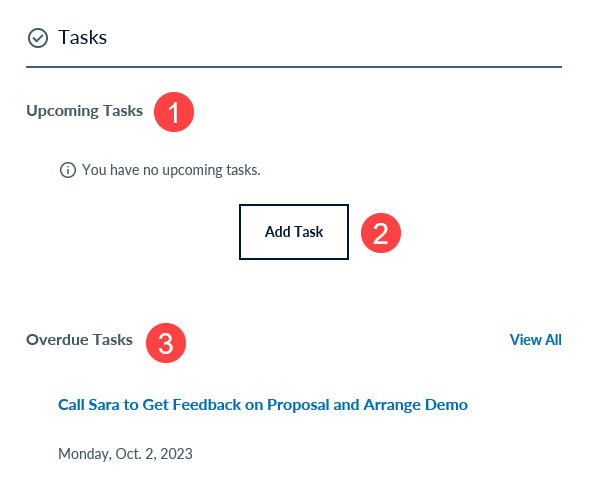Open View All overdue tasks
This screenshot has height=494, width=590.
tap(535, 340)
